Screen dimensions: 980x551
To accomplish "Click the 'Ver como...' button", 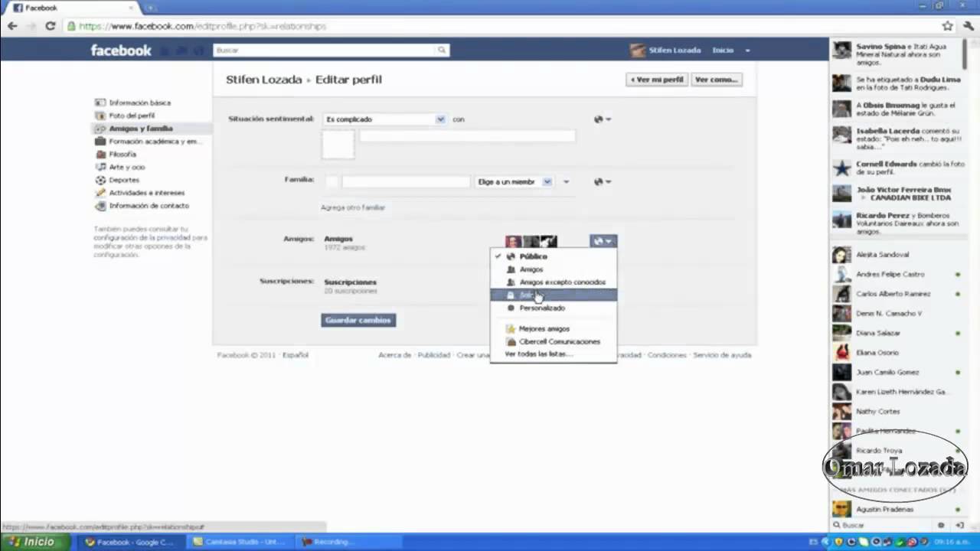I will tap(716, 80).
